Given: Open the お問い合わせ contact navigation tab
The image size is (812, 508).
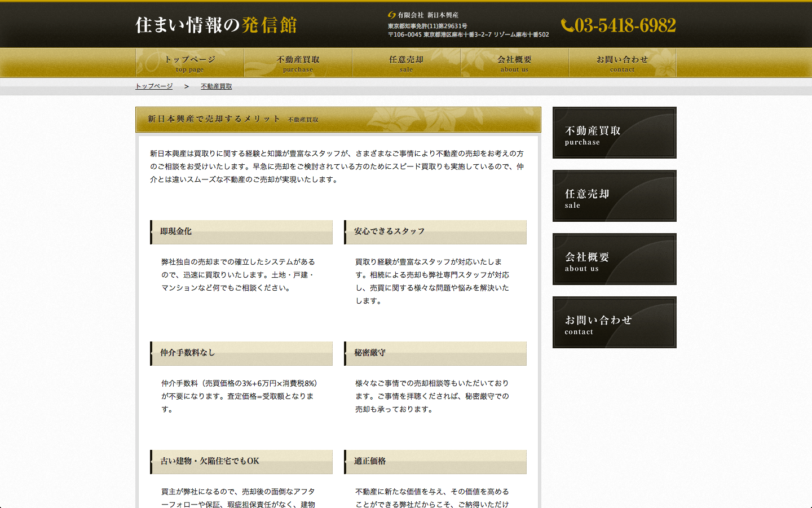Looking at the screenshot, I should click(x=623, y=63).
